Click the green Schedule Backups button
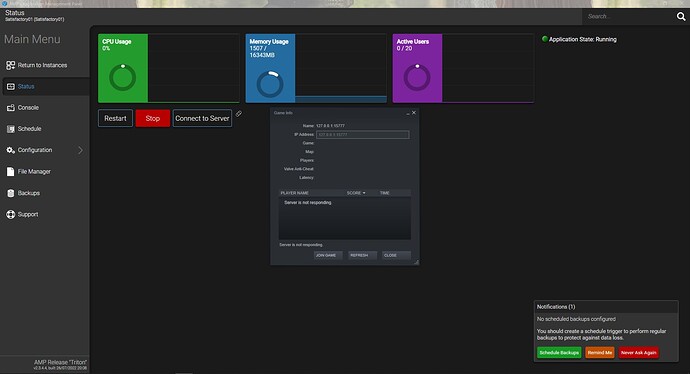Screen dimensions: 690x374 click(559, 353)
